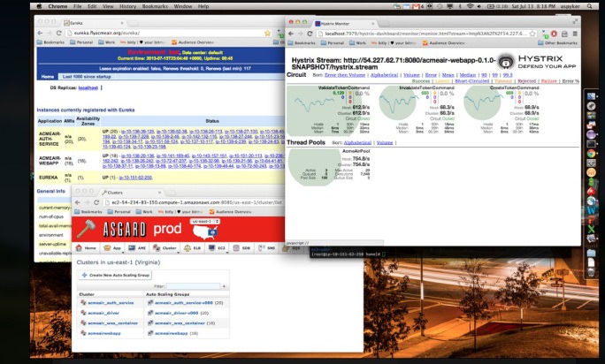Viewport: 605px width, 364px height.
Task: Select the Hystrix Monitor tab
Action: point(345,24)
